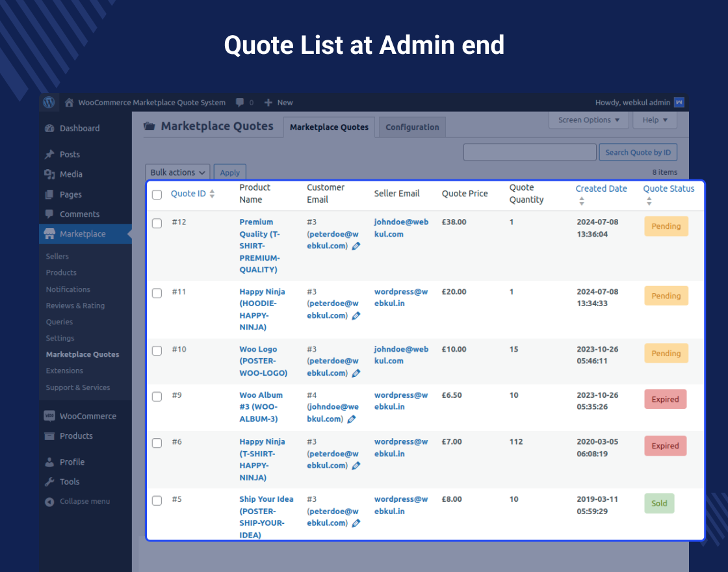728x572 pixels.
Task: Focus the quote ID search field
Action: pos(530,152)
